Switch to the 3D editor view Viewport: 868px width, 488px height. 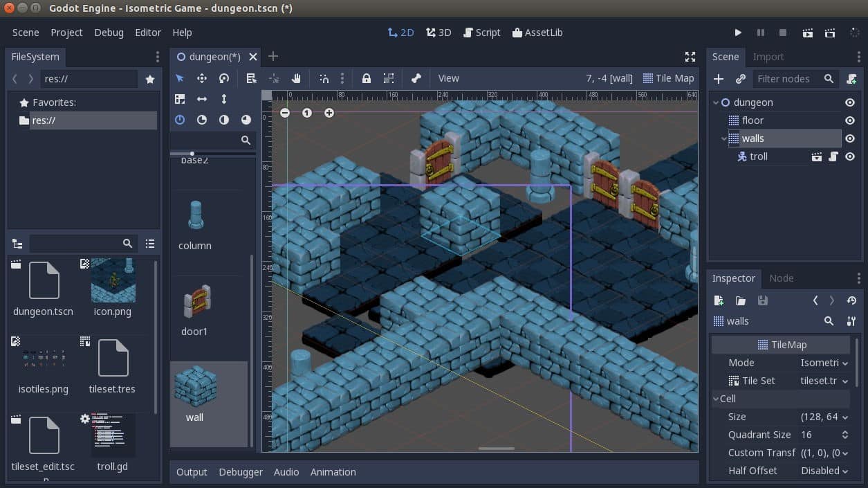438,32
